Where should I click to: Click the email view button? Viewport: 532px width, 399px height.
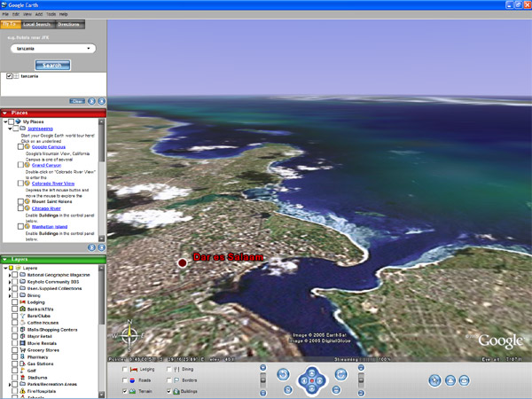(464, 380)
